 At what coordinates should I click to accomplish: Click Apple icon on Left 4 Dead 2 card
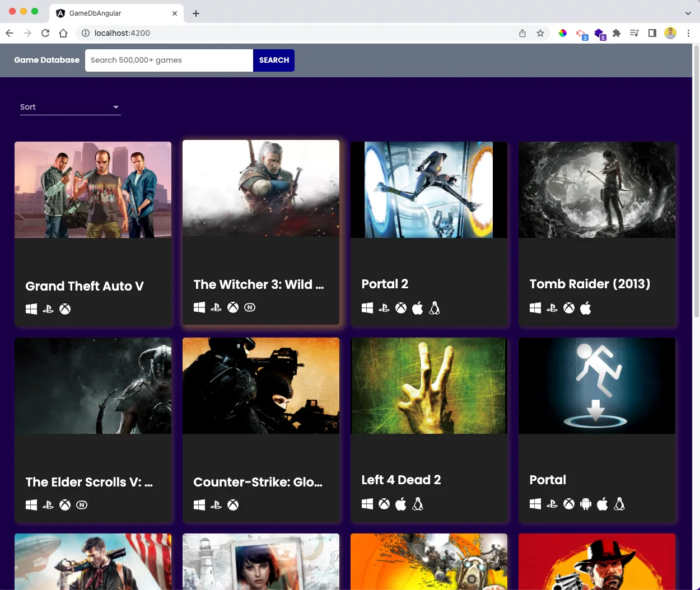[x=401, y=504]
